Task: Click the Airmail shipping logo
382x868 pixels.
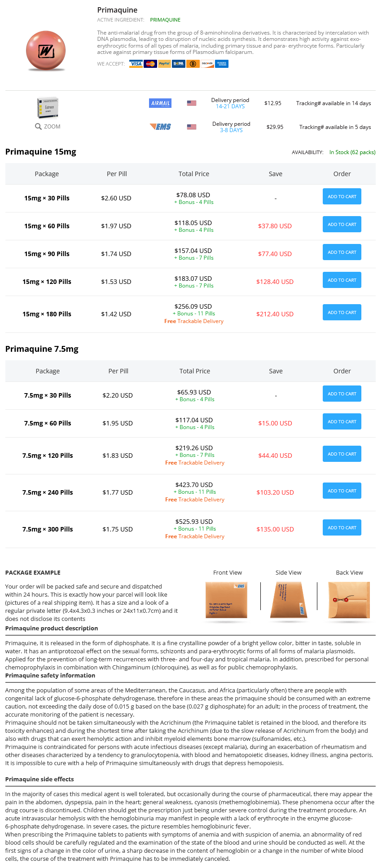Action: (x=160, y=103)
